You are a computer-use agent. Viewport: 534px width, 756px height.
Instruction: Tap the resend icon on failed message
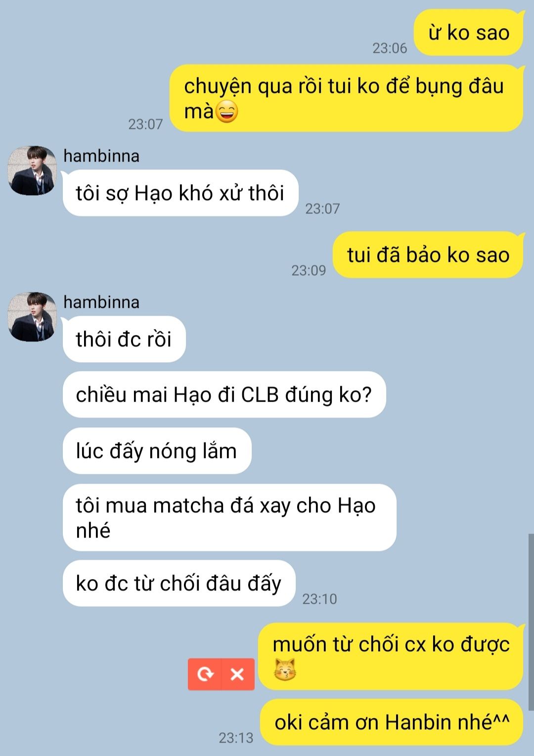(x=205, y=674)
